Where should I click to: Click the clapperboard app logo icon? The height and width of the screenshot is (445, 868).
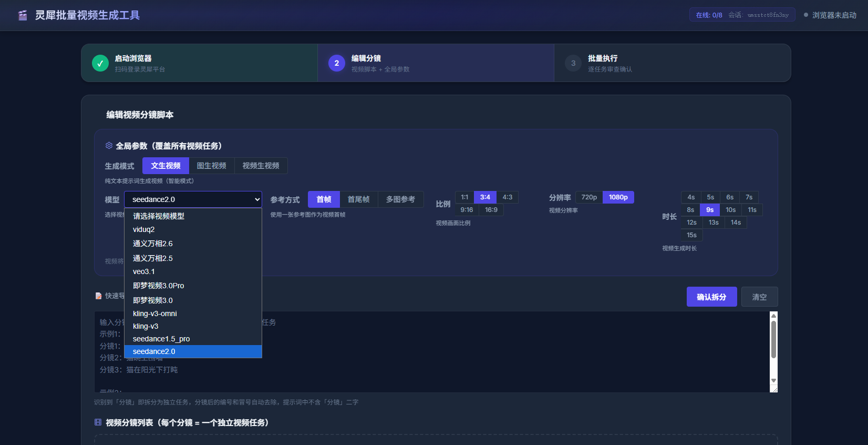coord(23,15)
